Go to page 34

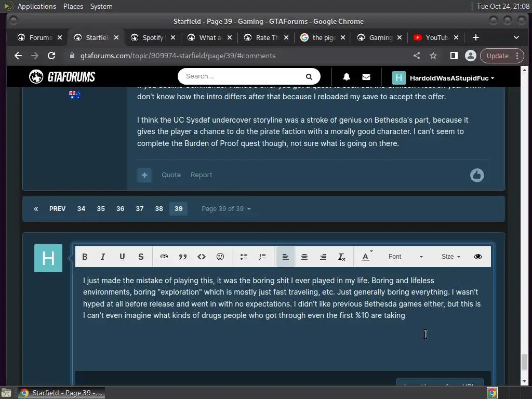point(81,209)
